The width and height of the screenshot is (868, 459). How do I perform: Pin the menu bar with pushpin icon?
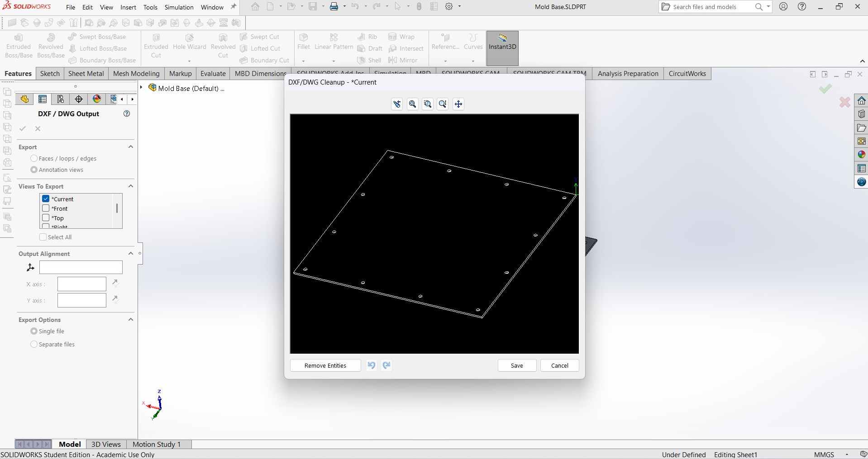(234, 7)
